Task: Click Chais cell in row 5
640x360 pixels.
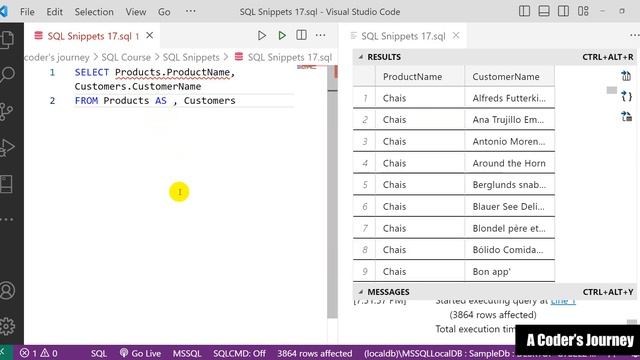Action: point(420,185)
